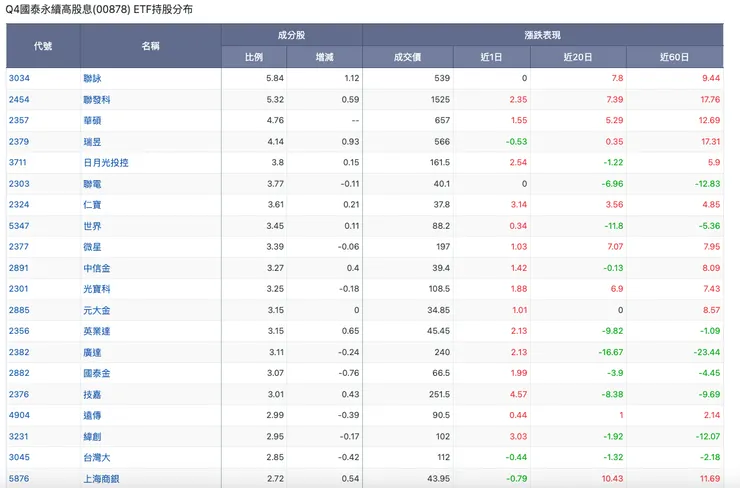740x488 pixels.
Task: Click the 名稱 column header
Action: [151, 46]
